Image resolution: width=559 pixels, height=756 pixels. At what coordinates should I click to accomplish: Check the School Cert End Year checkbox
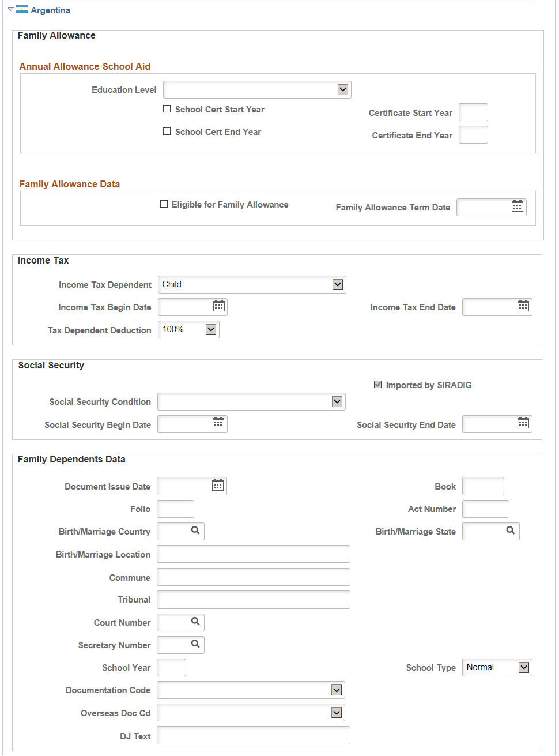click(167, 131)
